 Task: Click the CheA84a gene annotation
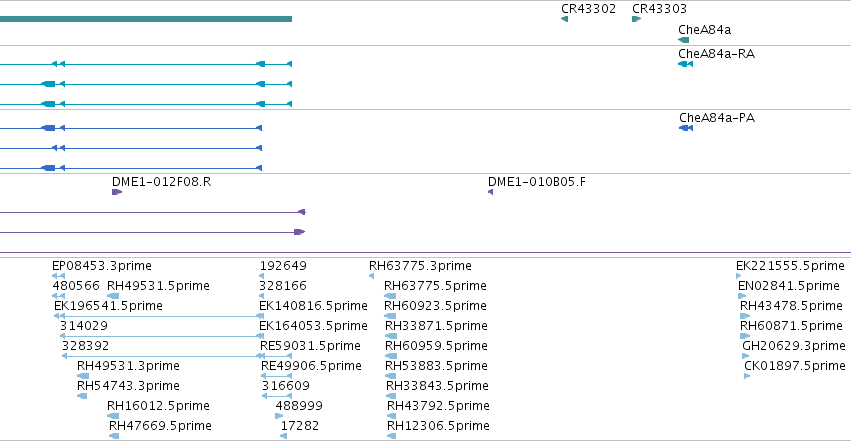(x=683, y=40)
